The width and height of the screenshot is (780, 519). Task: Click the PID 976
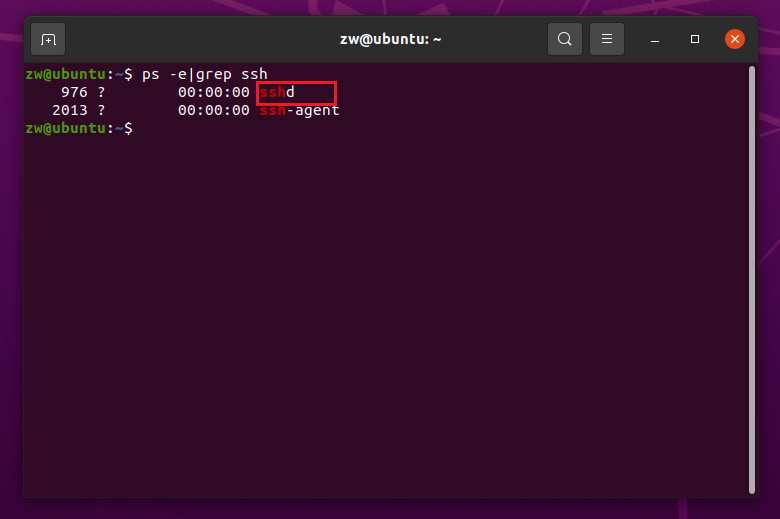74,93
